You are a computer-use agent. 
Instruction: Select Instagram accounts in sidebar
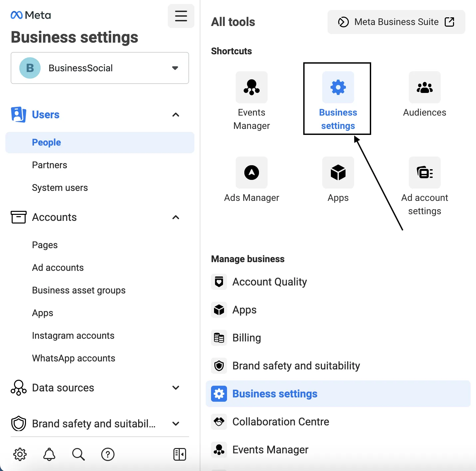[73, 336]
